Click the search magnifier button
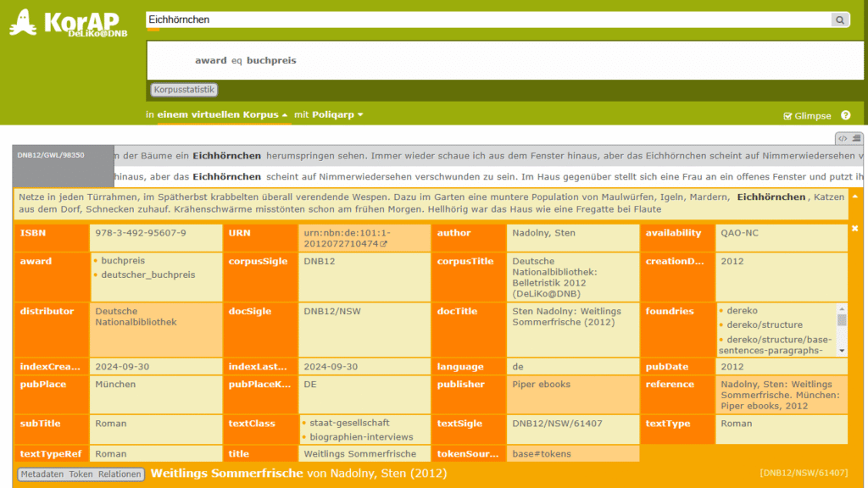868x488 pixels. (840, 20)
